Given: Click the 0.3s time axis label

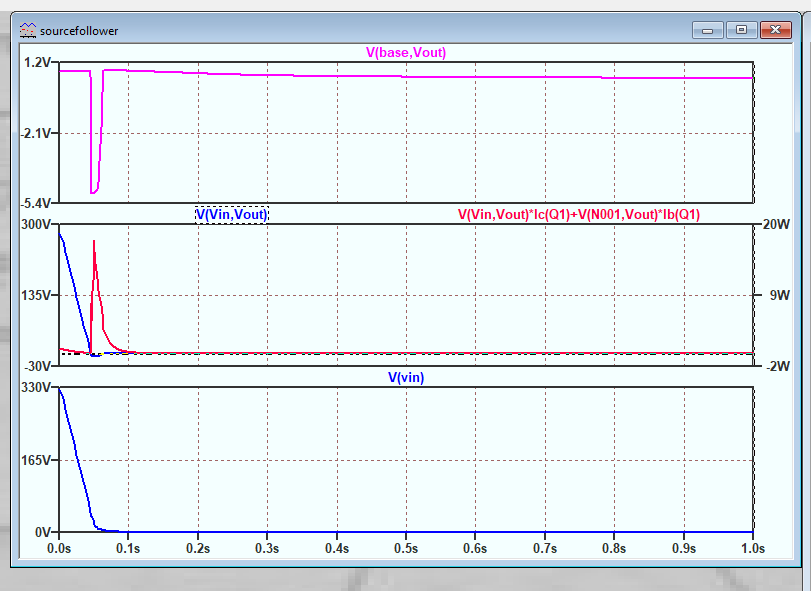Looking at the screenshot, I should tap(267, 549).
